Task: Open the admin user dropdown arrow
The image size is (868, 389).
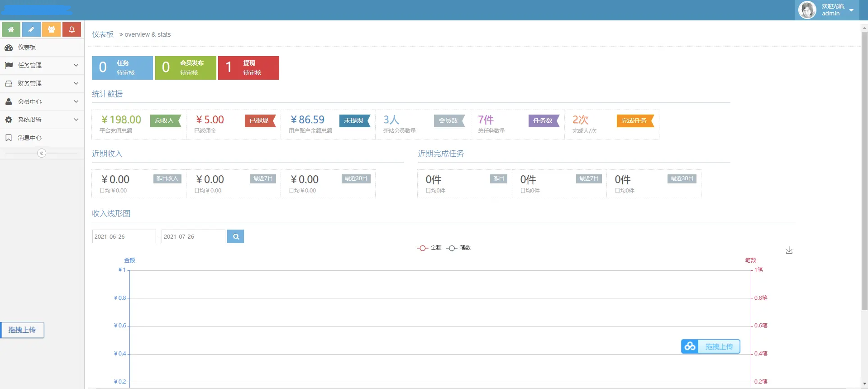Action: tap(851, 10)
